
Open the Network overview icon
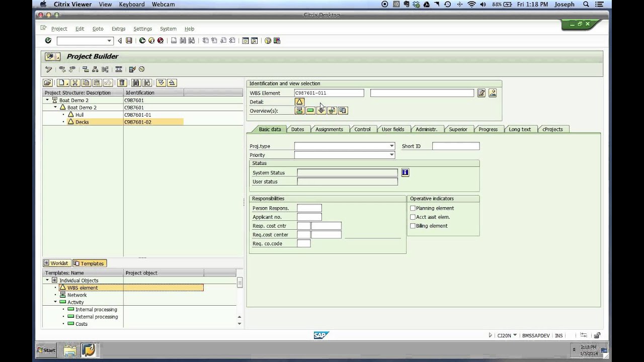point(299,111)
